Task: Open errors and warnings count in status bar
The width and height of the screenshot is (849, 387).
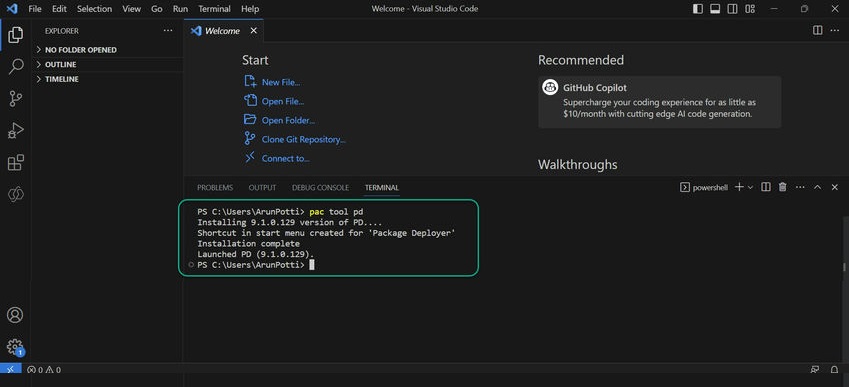Action: pos(44,370)
